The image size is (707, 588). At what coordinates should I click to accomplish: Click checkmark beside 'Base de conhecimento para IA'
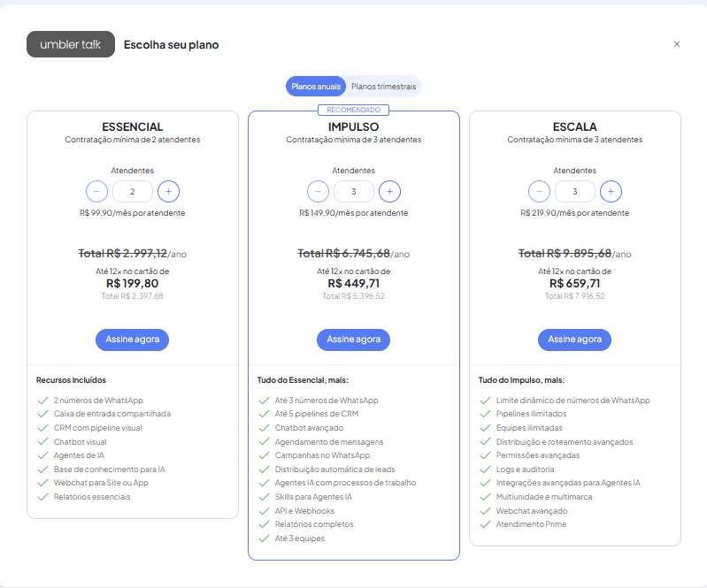[x=42, y=470]
